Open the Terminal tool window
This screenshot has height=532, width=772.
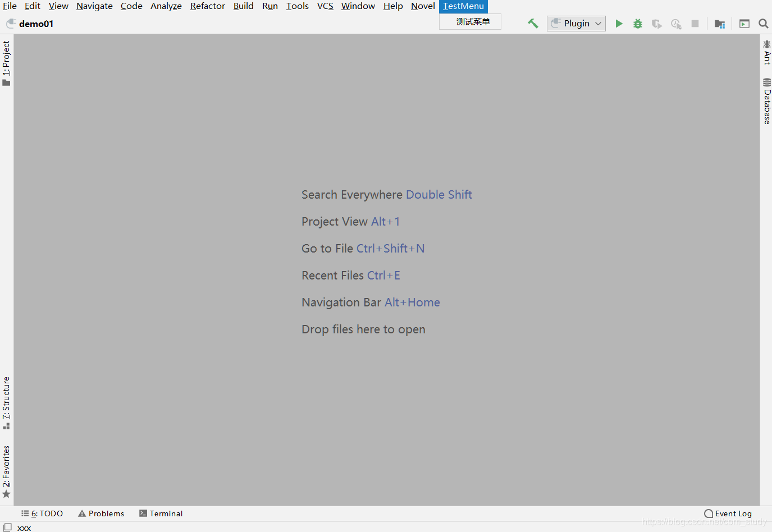(x=161, y=513)
